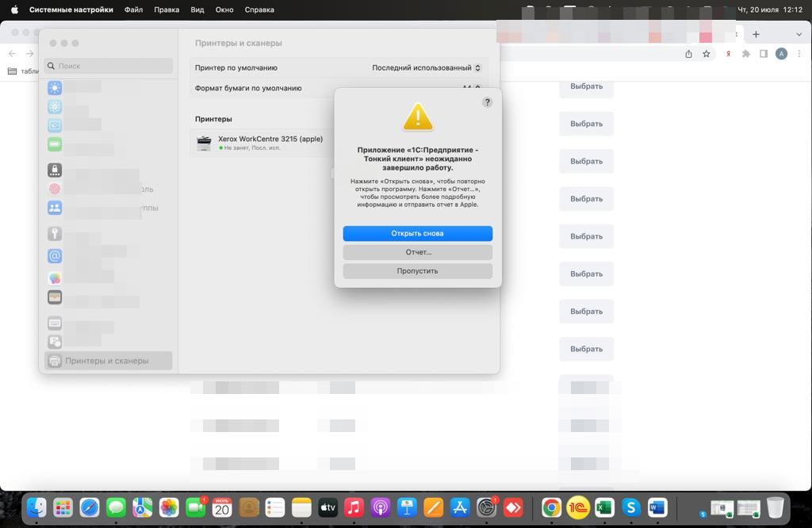Launch 1C:Предприятие from the Dock
812x528 pixels.
click(x=578, y=507)
